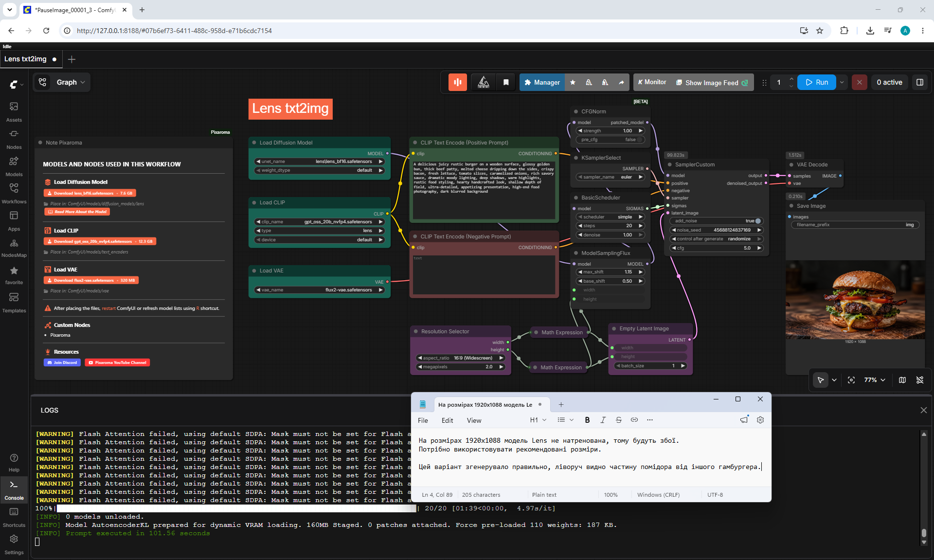Open the Run options dropdown arrow
Viewport: 934px width, 560px height.
click(842, 82)
